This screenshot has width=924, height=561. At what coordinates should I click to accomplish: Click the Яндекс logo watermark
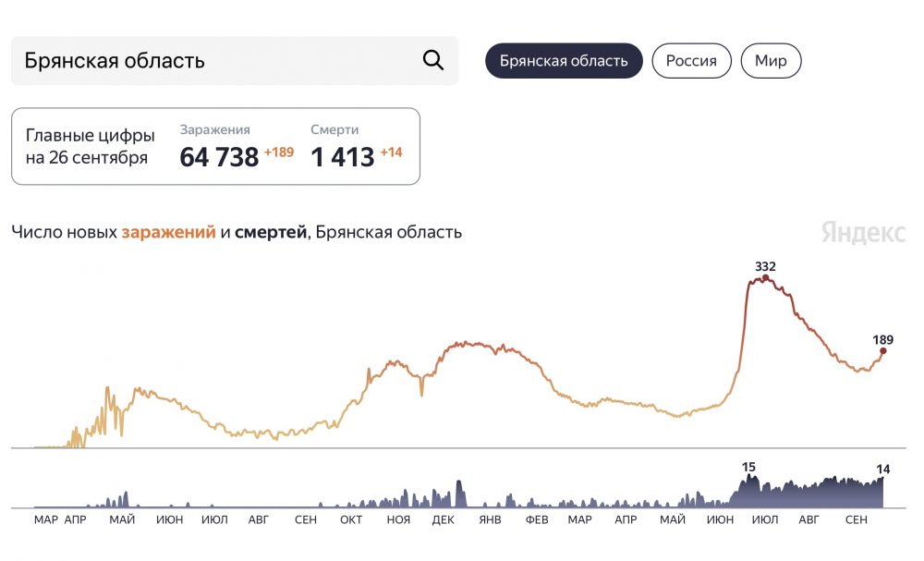863,233
